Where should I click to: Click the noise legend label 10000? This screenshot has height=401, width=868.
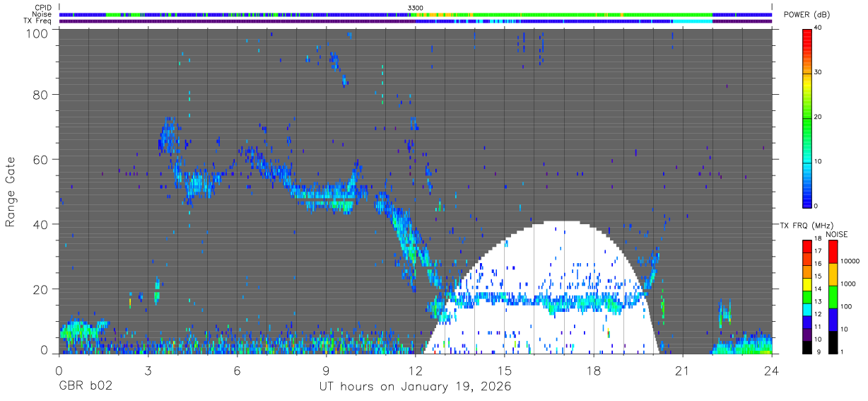[x=848, y=261]
